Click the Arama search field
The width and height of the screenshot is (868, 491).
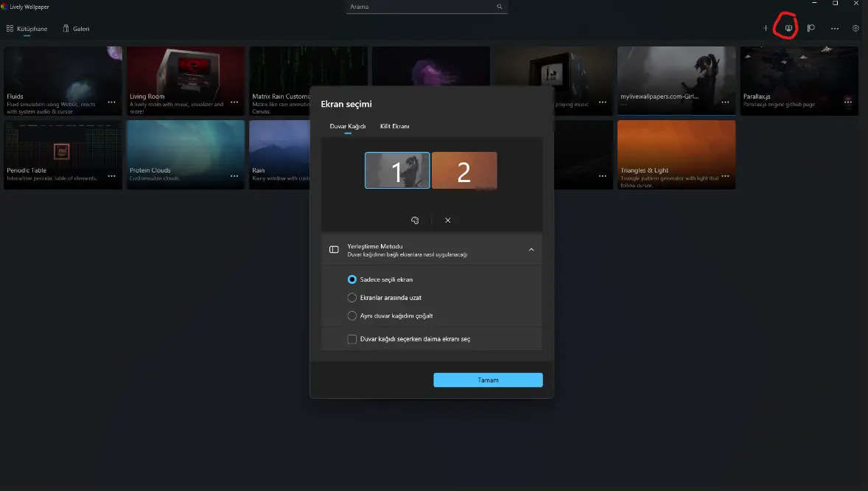pos(426,7)
